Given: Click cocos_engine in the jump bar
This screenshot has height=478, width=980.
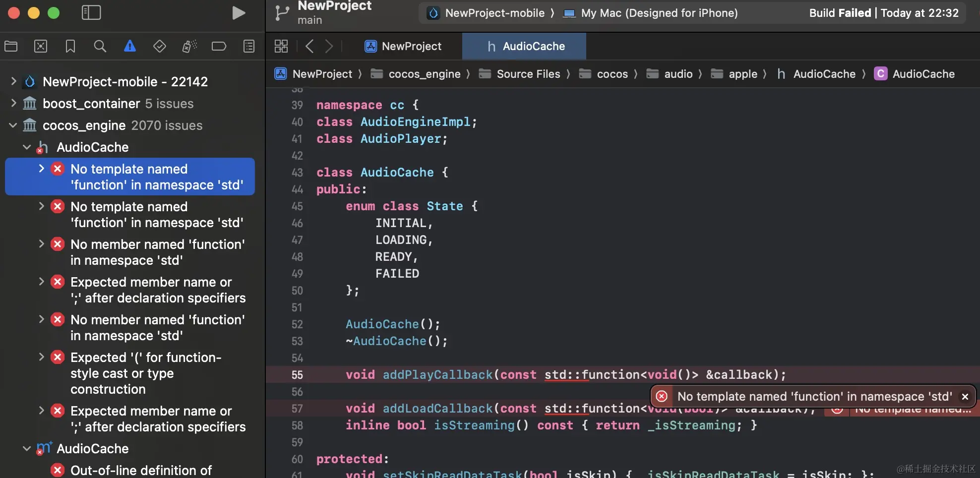Looking at the screenshot, I should [x=416, y=74].
